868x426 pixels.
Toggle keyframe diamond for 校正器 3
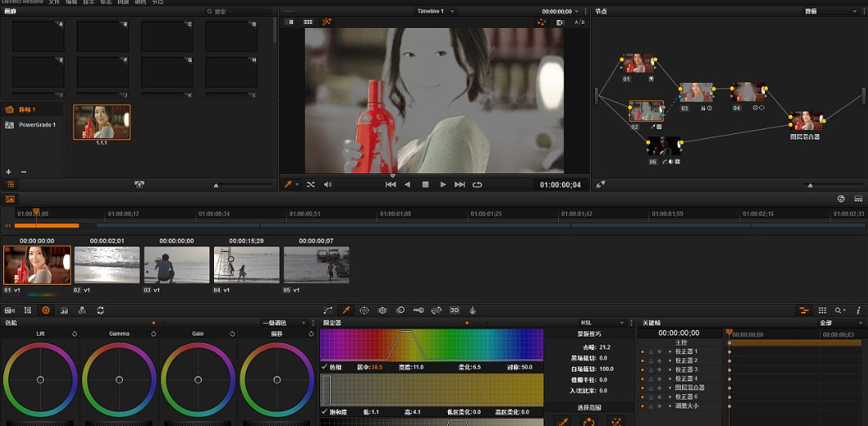click(660, 369)
